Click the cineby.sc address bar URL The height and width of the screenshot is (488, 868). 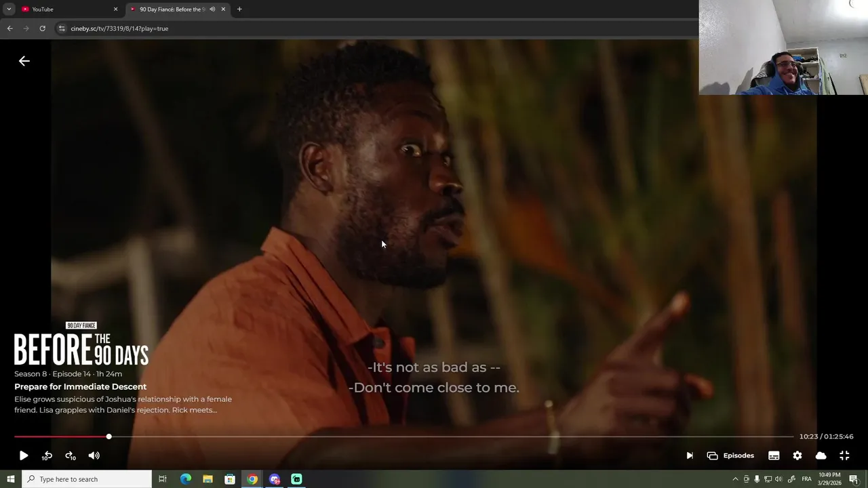pyautogui.click(x=119, y=28)
